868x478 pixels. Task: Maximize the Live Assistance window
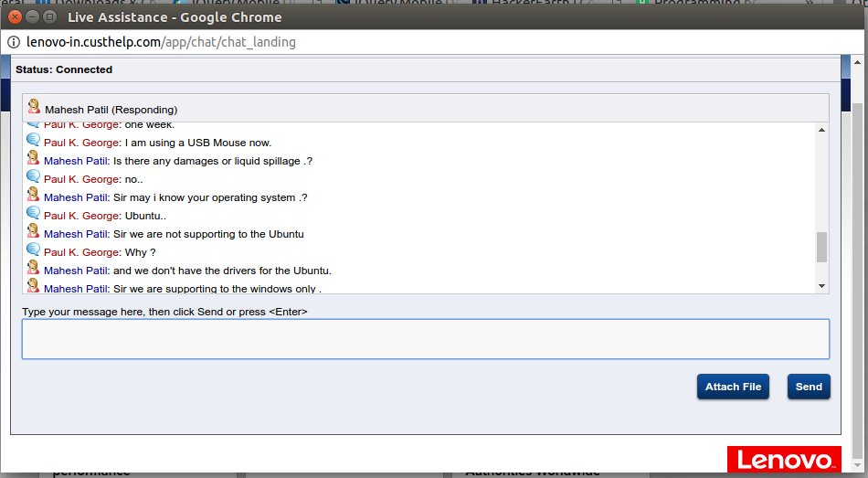pyautogui.click(x=49, y=17)
